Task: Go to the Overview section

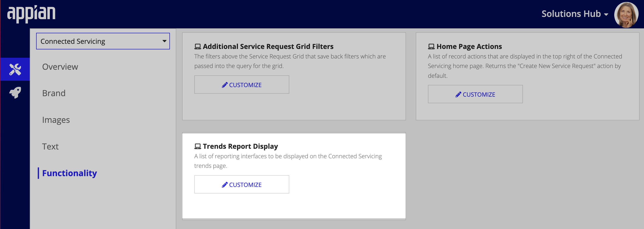Action: pos(60,67)
